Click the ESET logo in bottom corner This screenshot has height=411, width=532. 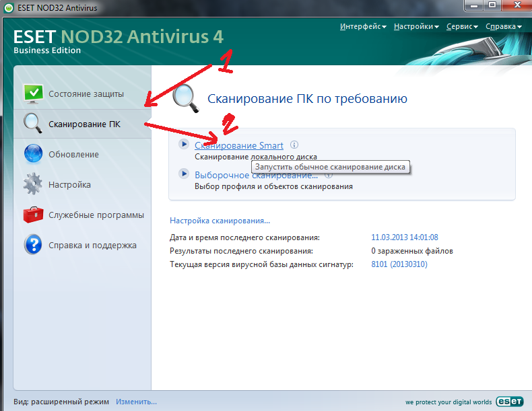pyautogui.click(x=510, y=402)
